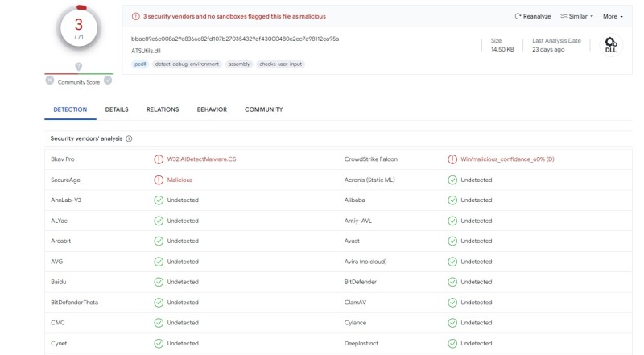644x355 pixels.
Task: Go to the Behavior tab
Action: [x=212, y=109]
